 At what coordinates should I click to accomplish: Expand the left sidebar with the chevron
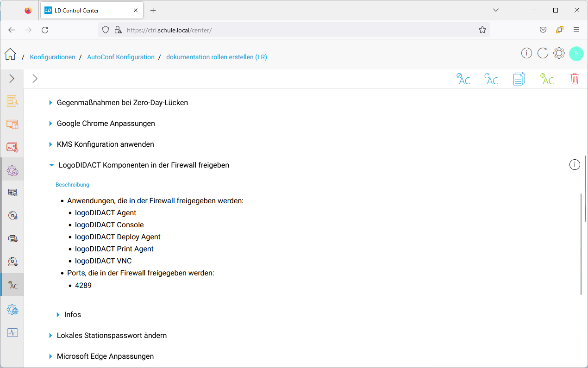point(12,79)
